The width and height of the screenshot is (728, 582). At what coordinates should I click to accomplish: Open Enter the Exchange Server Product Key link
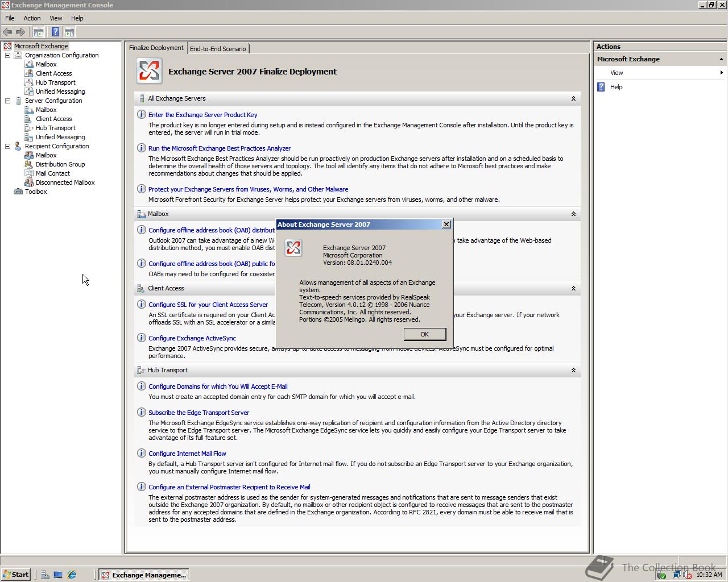point(203,115)
